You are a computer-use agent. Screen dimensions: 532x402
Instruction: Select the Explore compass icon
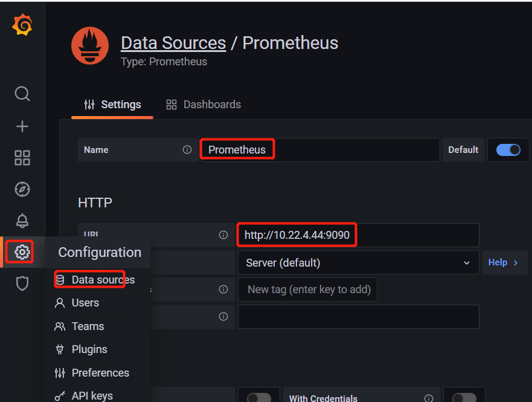click(22, 189)
